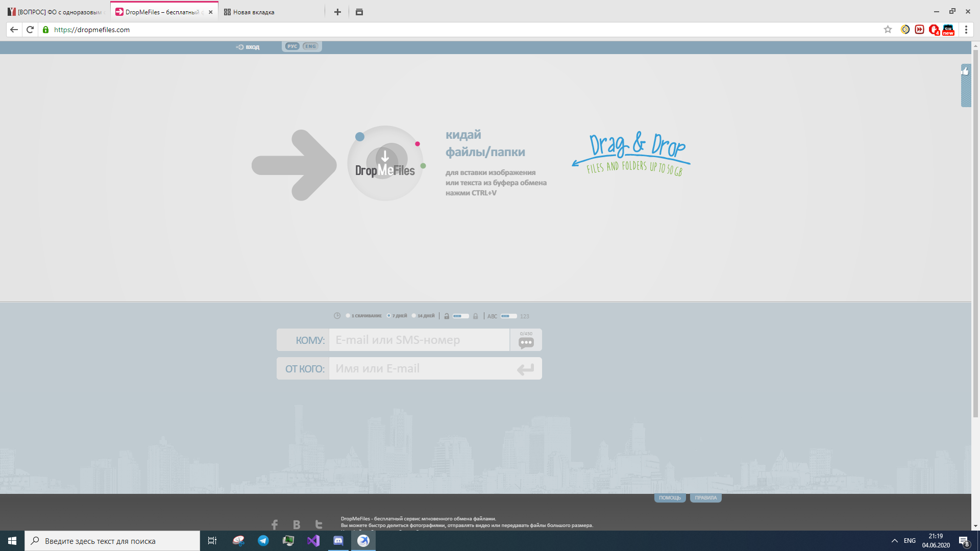Go back with the browser back arrow
Screen dimensions: 980x551
click(x=14, y=30)
